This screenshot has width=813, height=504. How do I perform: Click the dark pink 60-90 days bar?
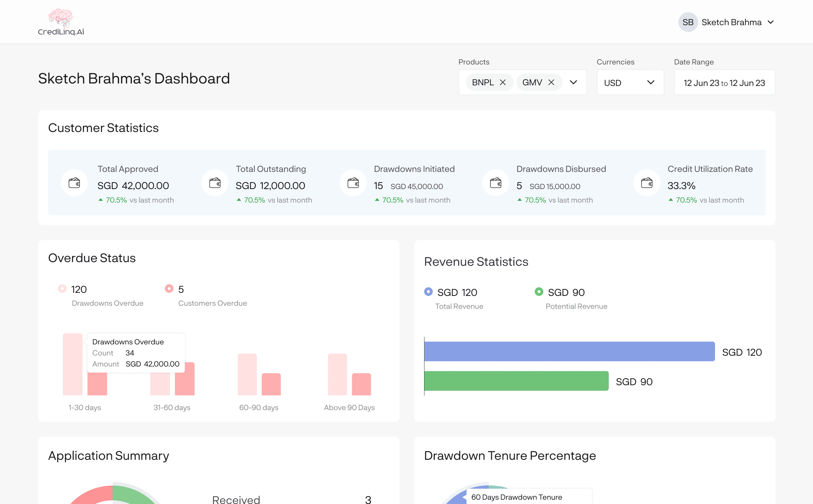(x=271, y=384)
